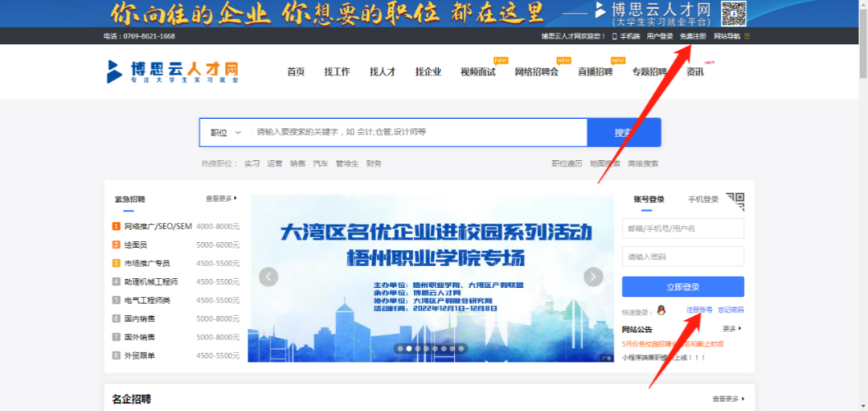The image size is (868, 411).
Task: Open the 外贸跟单 job listing
Action: pyautogui.click(x=140, y=356)
